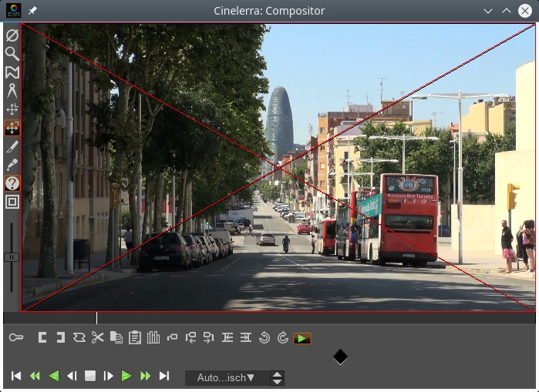Image resolution: width=539 pixels, height=392 pixels.
Task: Toggle the adjust projector automation tool
Action: coord(12,128)
